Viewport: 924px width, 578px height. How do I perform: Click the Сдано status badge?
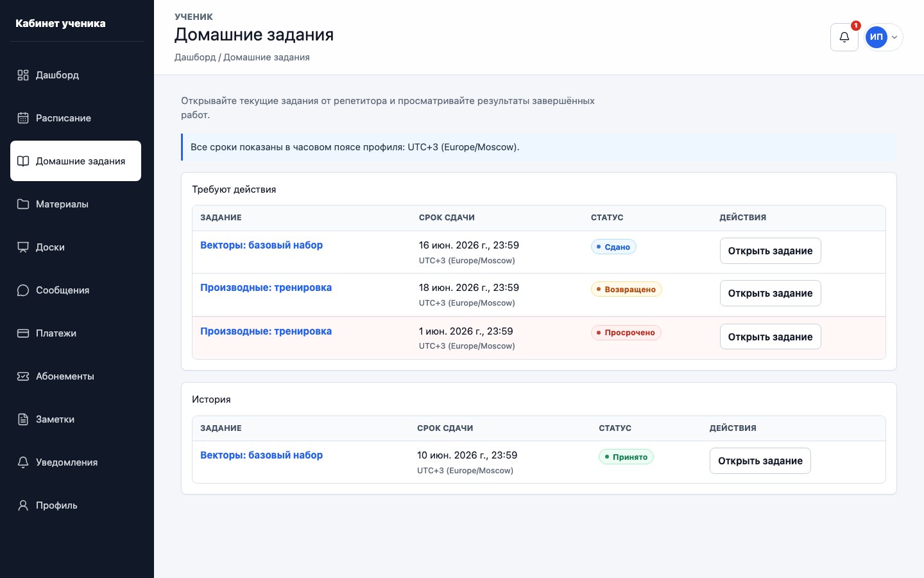(613, 247)
